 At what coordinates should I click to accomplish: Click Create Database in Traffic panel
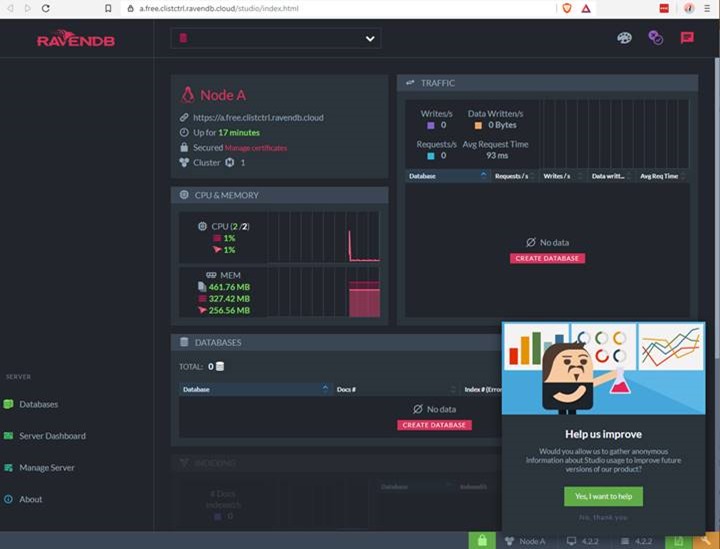[x=547, y=258]
